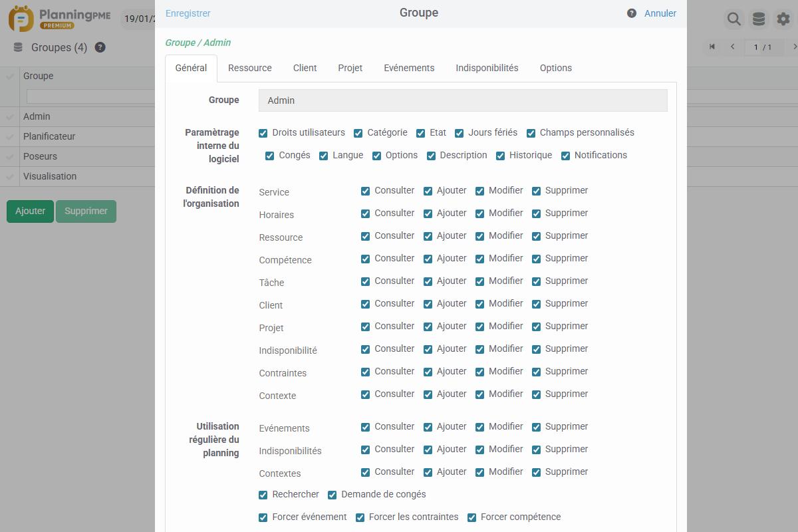Toggle Modifier checkbox for Tâche row
The width and height of the screenshot is (798, 532).
[x=479, y=281]
